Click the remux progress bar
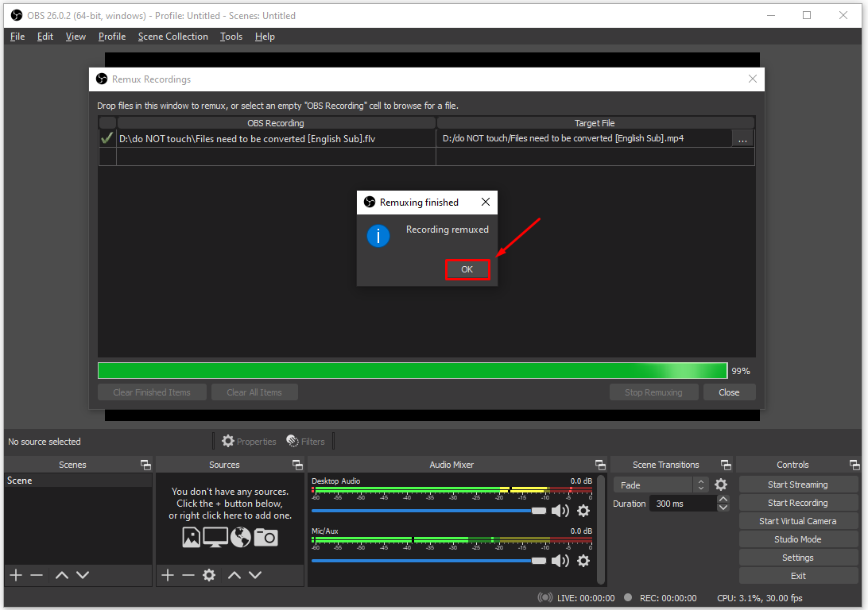 point(413,371)
